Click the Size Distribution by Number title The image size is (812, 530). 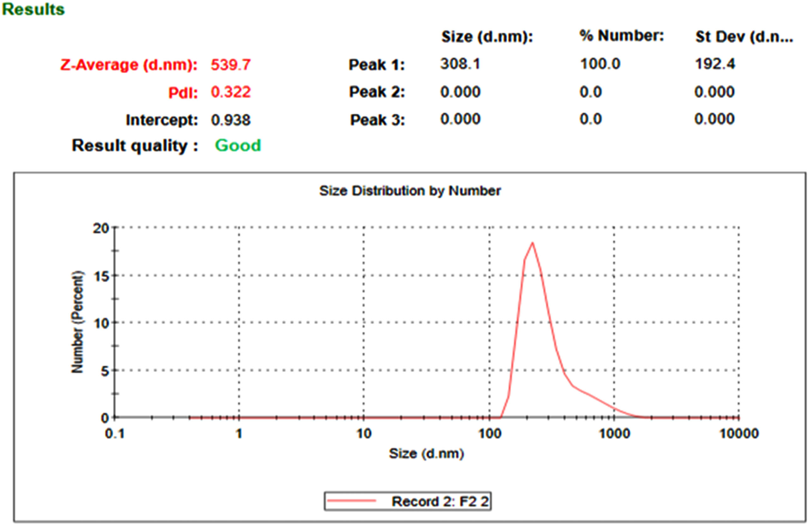(410, 191)
